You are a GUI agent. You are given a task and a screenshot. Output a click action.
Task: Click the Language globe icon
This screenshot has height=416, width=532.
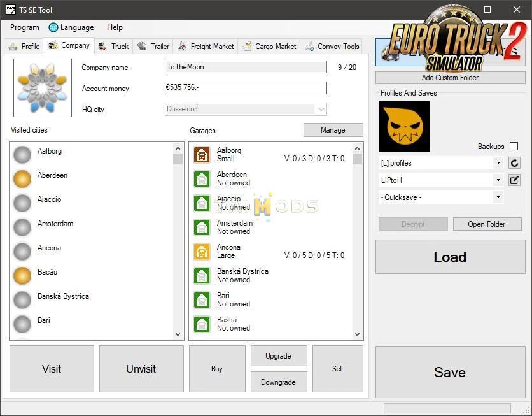pyautogui.click(x=53, y=27)
